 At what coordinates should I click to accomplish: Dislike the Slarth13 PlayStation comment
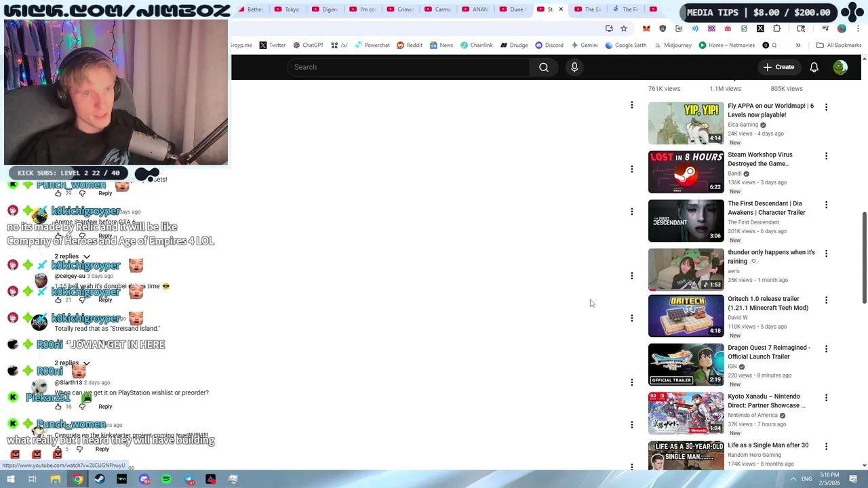(82, 407)
